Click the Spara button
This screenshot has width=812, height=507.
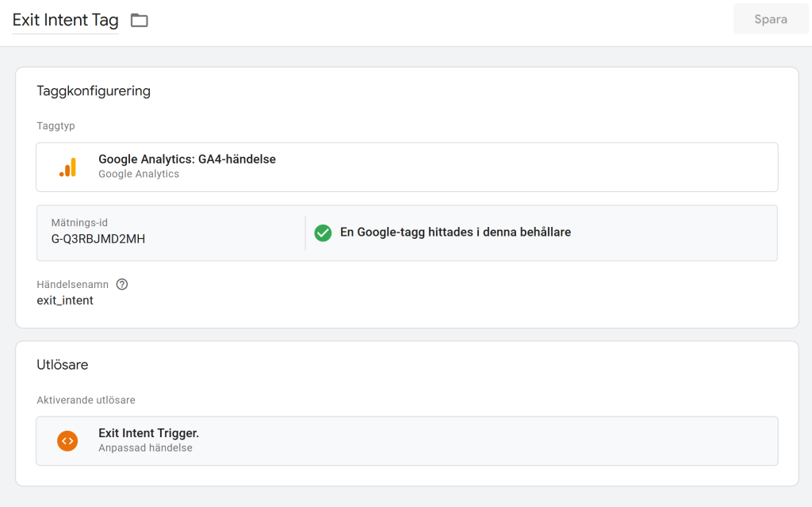coord(771,19)
